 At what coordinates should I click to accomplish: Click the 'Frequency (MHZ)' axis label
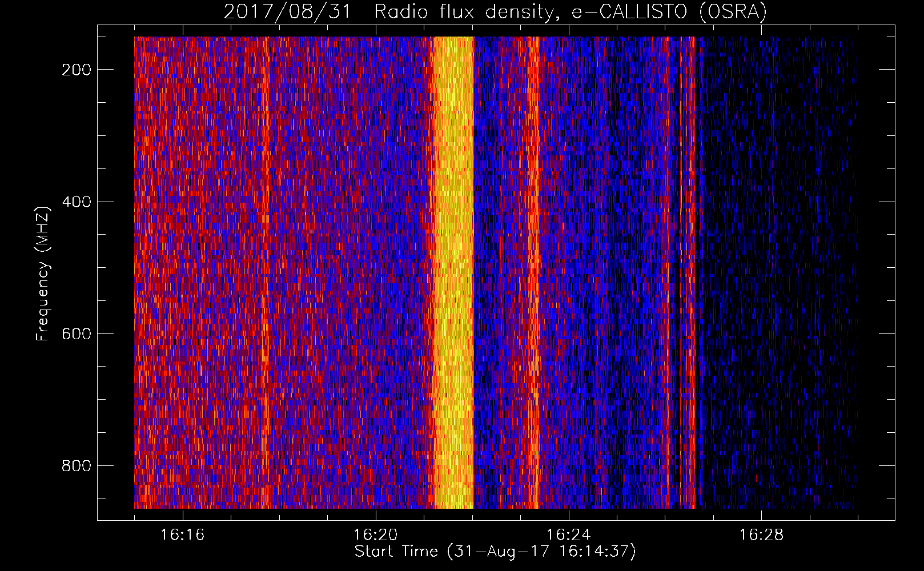tap(43, 274)
